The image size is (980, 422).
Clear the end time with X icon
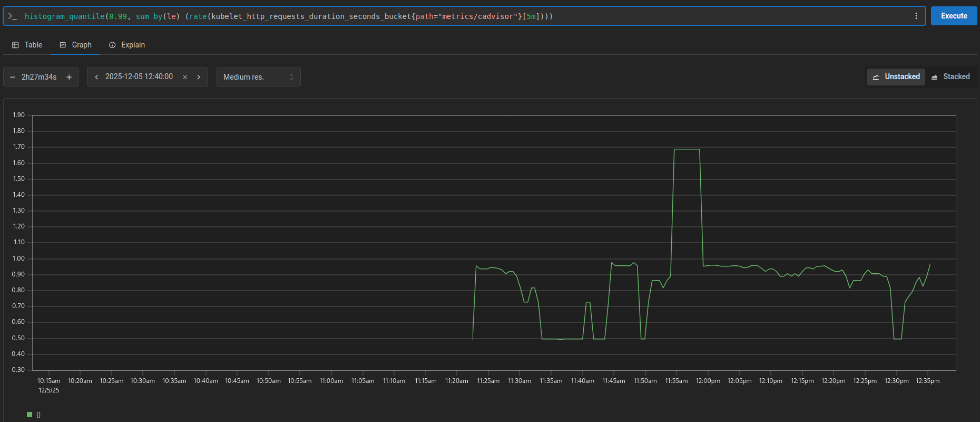(x=185, y=77)
